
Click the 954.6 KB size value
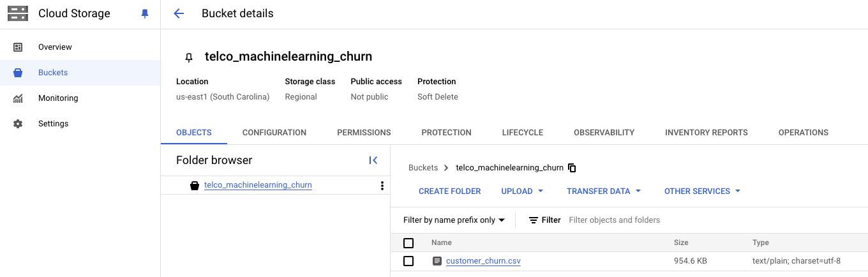[691, 261]
